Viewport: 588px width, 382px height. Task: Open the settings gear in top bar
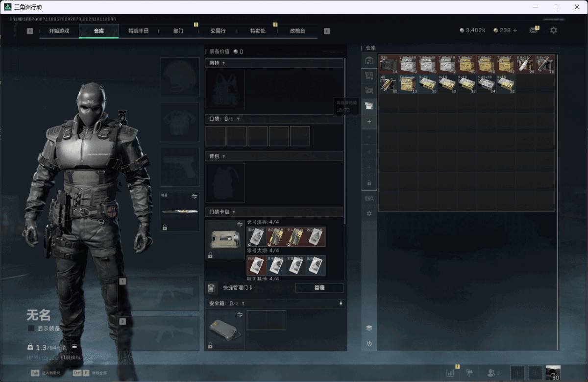coord(554,30)
